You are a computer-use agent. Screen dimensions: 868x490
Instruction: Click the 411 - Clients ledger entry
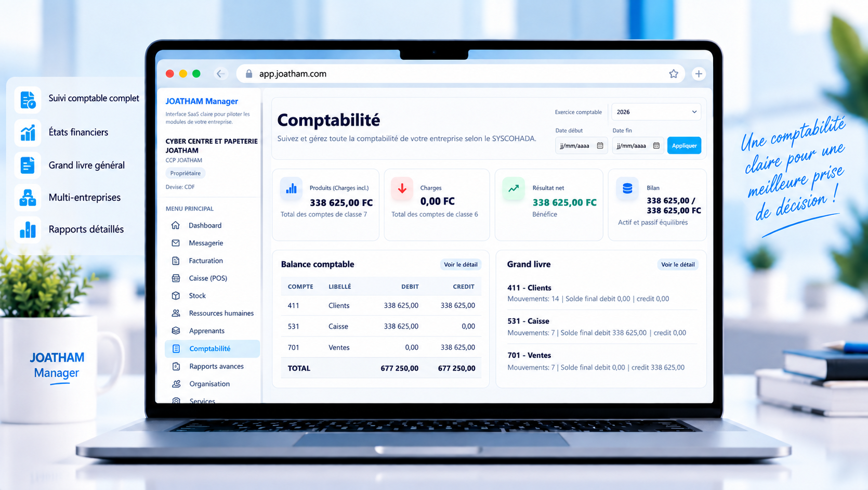click(x=602, y=293)
